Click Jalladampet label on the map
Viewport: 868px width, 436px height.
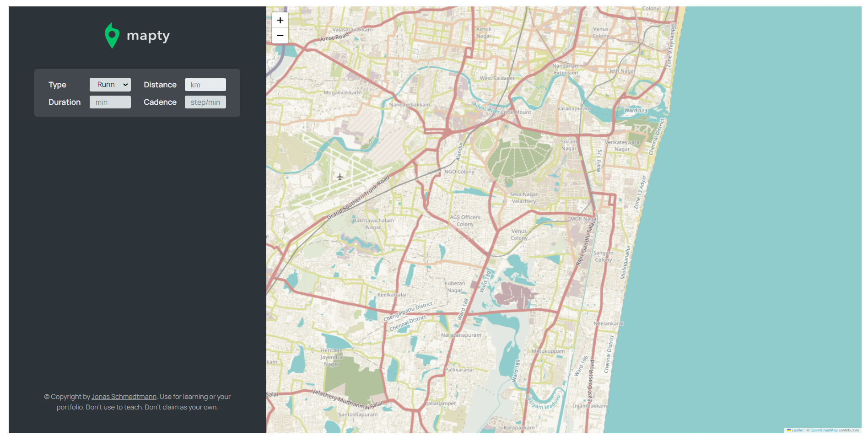tap(441, 404)
